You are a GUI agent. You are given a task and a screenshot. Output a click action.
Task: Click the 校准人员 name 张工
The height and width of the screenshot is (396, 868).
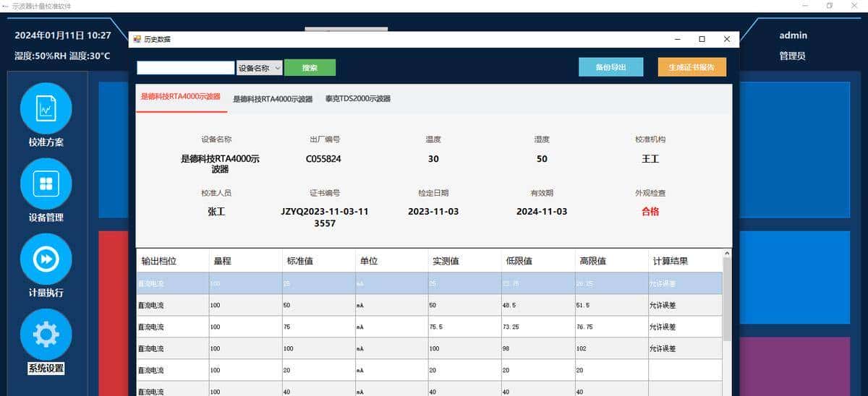[216, 212]
